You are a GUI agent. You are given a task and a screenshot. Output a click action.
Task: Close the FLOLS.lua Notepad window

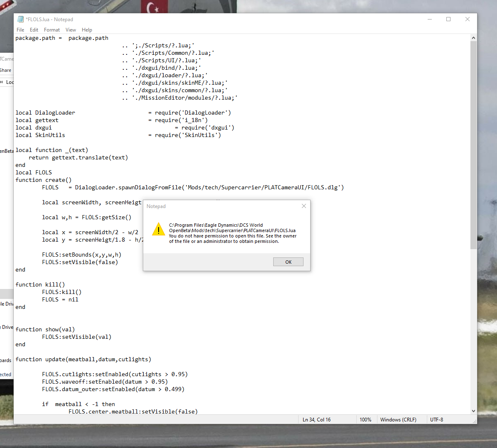[x=467, y=20]
